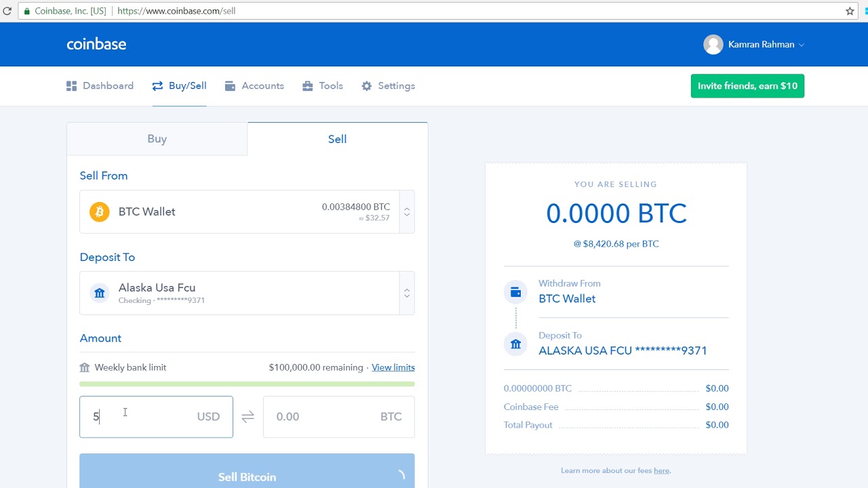Switch to the Buy tab
The height and width of the screenshot is (488, 868).
157,139
